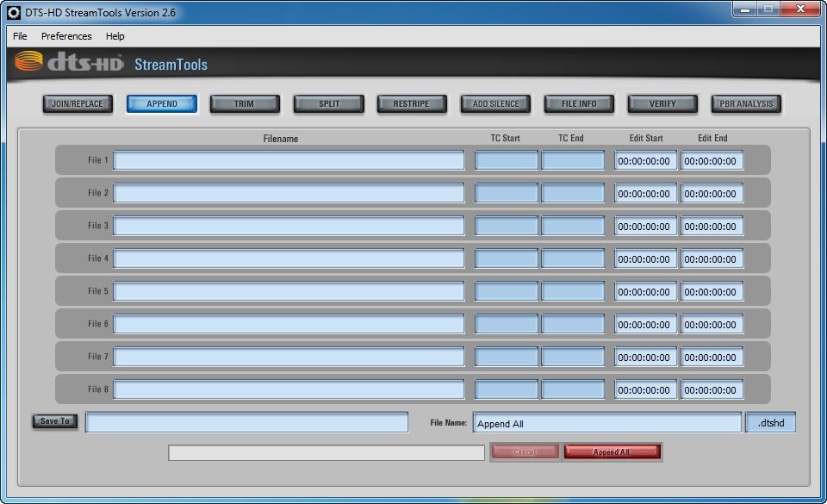This screenshot has width=827, height=504.
Task: Click File 4 Edit End timecode
Action: (x=712, y=258)
